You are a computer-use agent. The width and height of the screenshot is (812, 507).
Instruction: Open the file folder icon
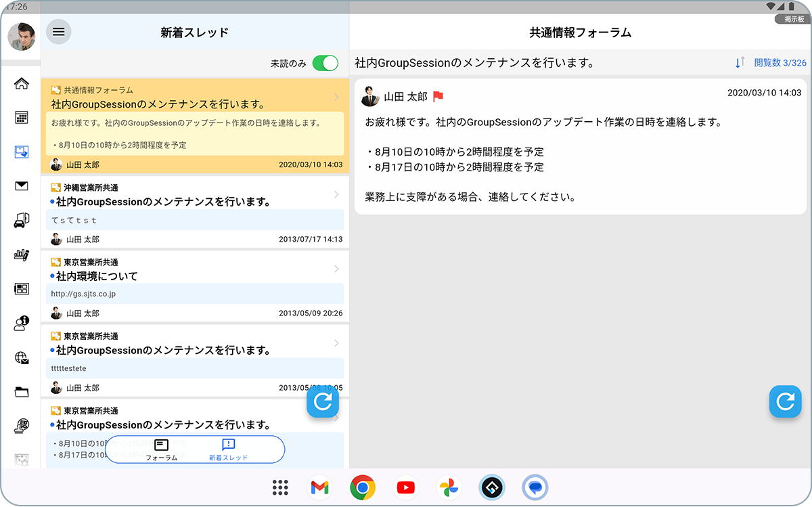pyautogui.click(x=22, y=392)
